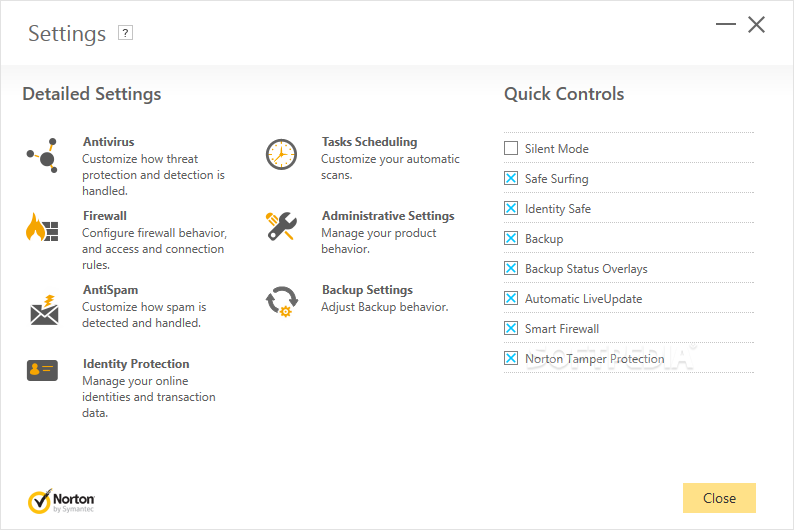794x530 pixels.
Task: Click the Norton checkmark logo
Action: (x=61, y=499)
